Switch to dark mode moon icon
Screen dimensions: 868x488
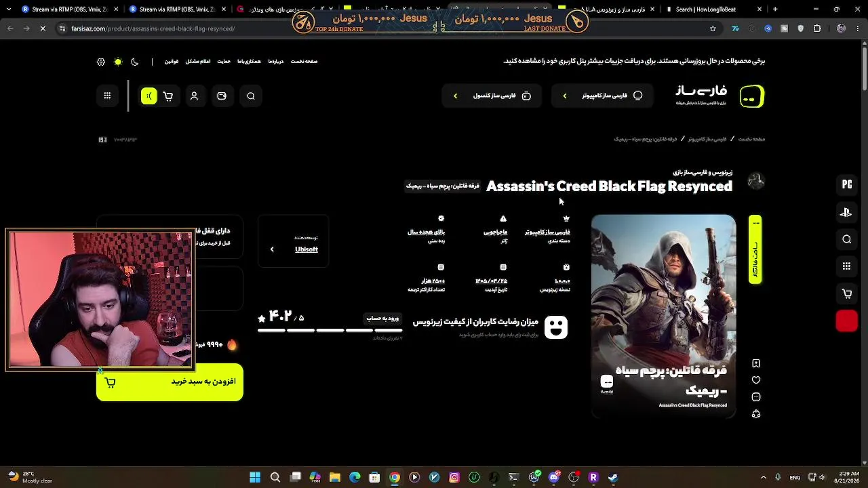(x=135, y=62)
